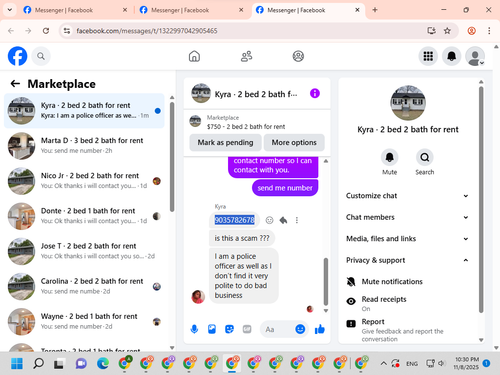The image size is (500, 375).
Task: Show hidden system tray icons
Action: point(384,363)
